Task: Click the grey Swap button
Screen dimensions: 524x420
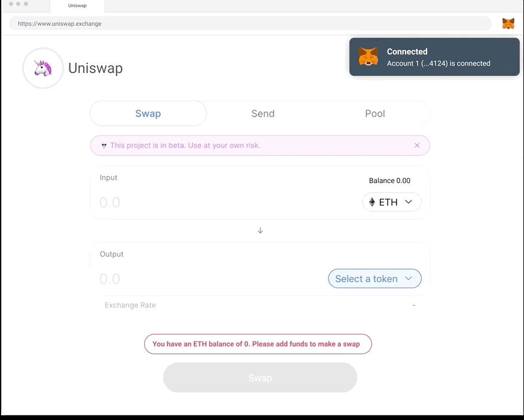Action: click(260, 378)
